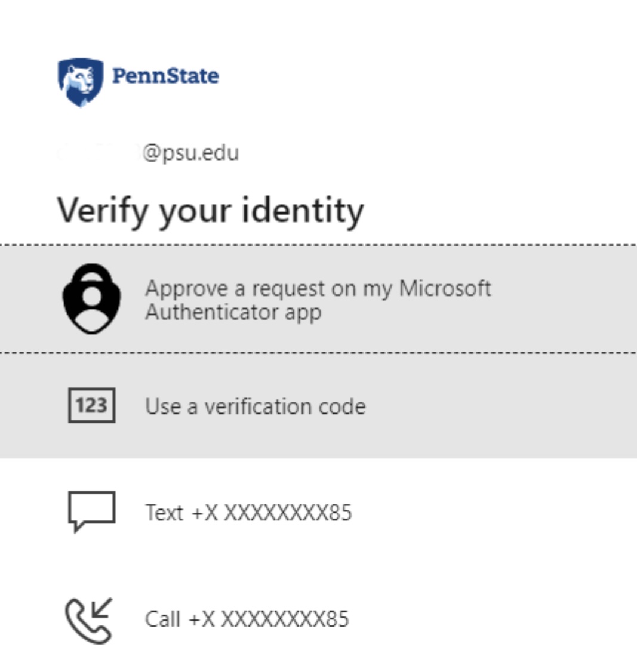Click the 123 verification code icon
637x672 pixels.
pyautogui.click(x=91, y=405)
